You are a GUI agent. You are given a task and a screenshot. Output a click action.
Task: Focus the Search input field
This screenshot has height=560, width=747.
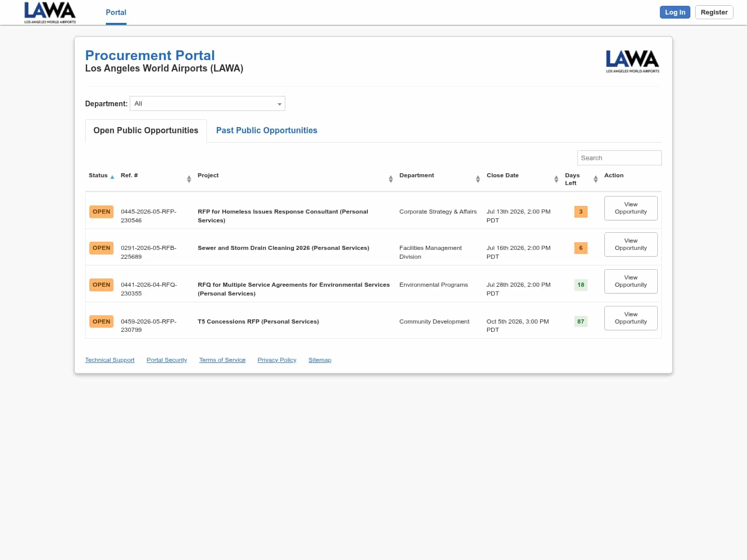(x=619, y=158)
